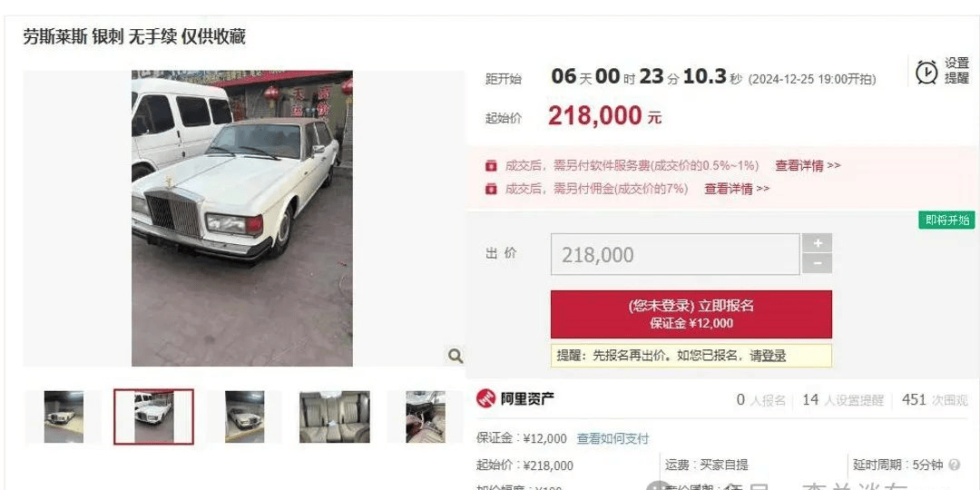Viewport: 980px width, 490px height.
Task: Click the red 立即报名 register button
Action: [x=691, y=314]
